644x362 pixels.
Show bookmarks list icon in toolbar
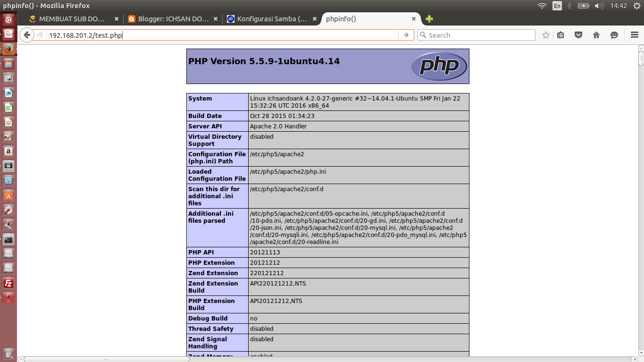pyautogui.click(x=560, y=35)
